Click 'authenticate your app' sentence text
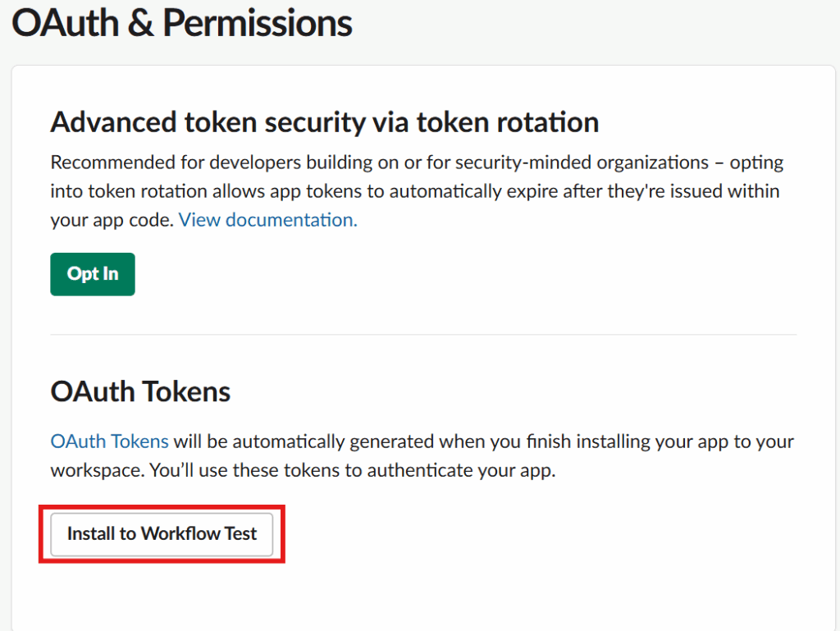 coord(459,472)
